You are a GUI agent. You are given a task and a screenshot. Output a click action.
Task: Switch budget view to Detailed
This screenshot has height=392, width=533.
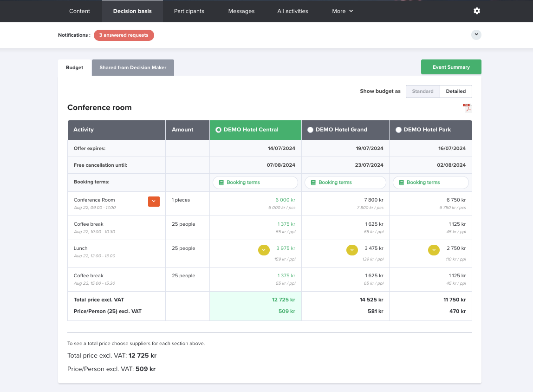point(456,91)
